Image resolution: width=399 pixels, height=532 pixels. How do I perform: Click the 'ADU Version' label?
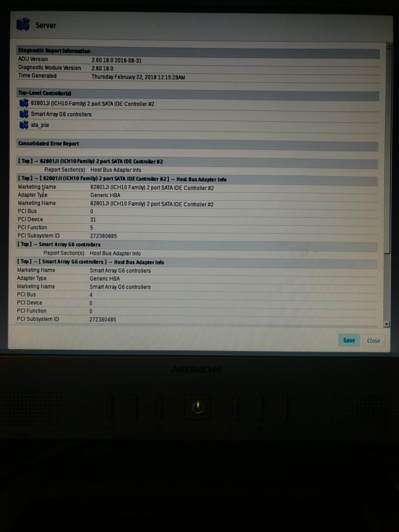(33, 59)
